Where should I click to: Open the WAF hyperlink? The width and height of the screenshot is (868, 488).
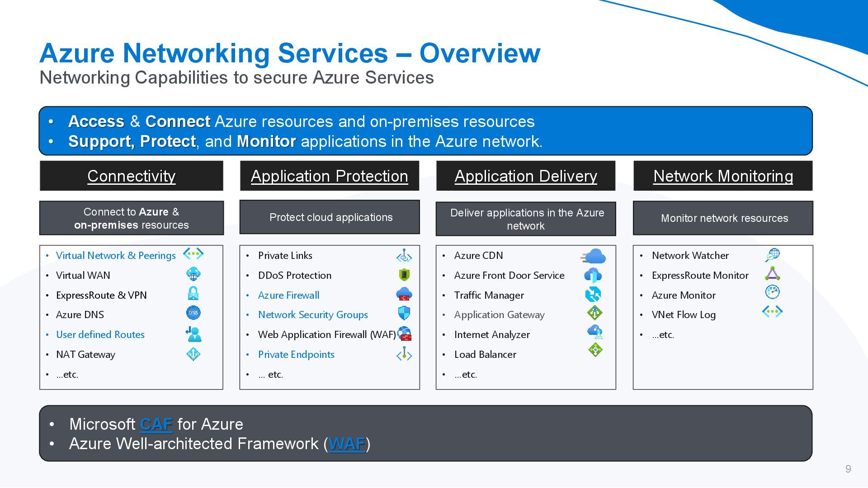point(346,444)
